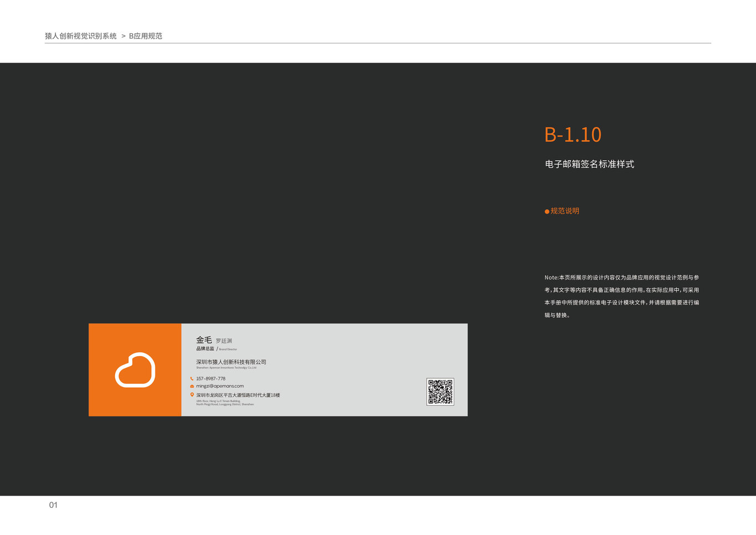Click the orange envelope icon beside the email
This screenshot has width=756, height=535.
192,386
